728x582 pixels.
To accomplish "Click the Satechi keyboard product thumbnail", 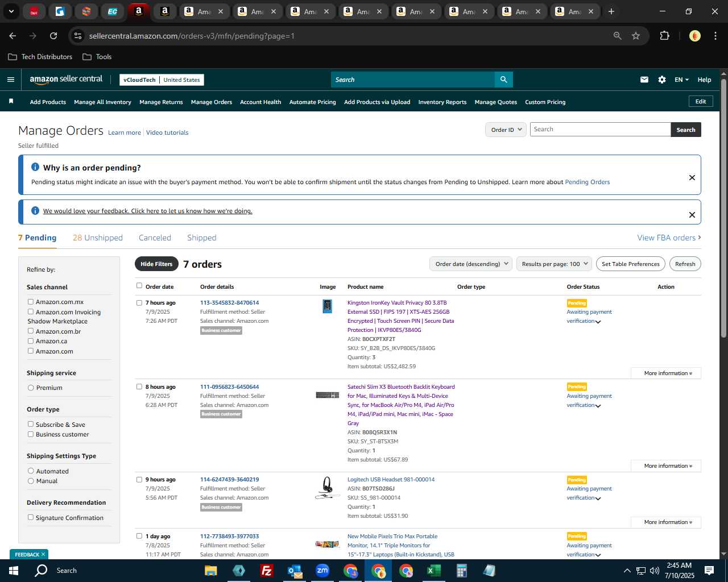I will [x=327, y=395].
